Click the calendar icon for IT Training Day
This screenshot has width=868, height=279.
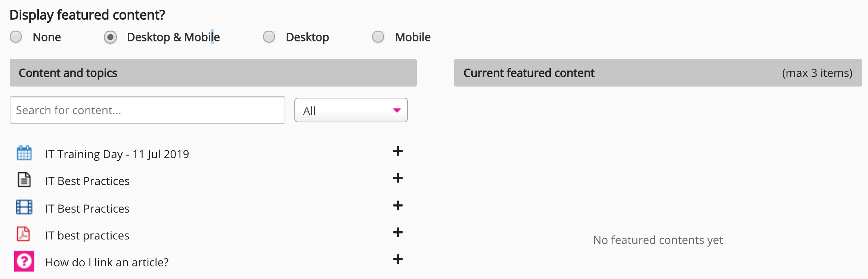point(24,153)
